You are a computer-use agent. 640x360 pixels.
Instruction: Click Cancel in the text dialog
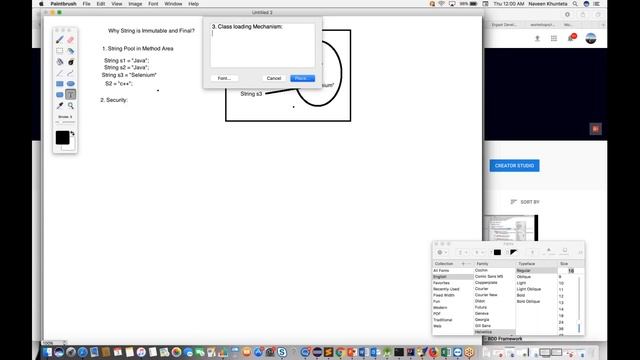[274, 78]
